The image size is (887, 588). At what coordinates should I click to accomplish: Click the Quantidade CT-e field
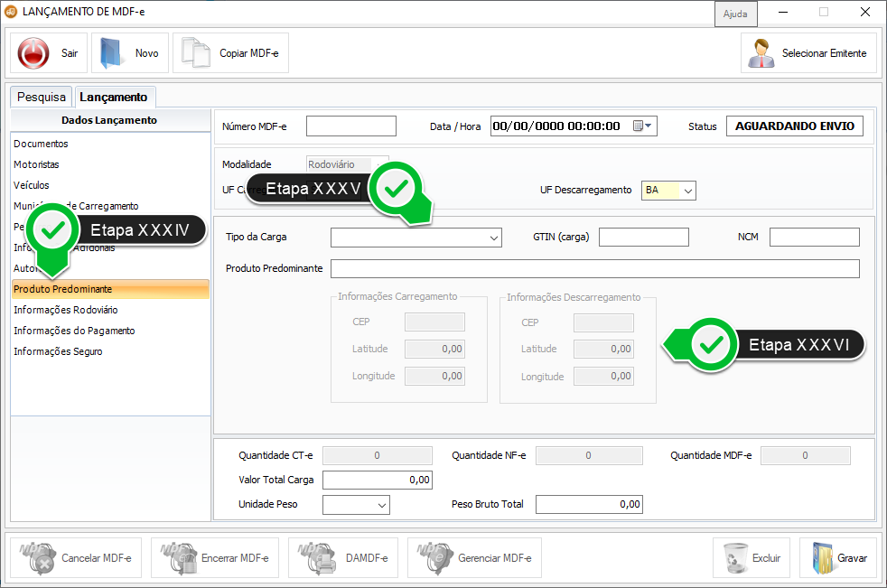(378, 455)
